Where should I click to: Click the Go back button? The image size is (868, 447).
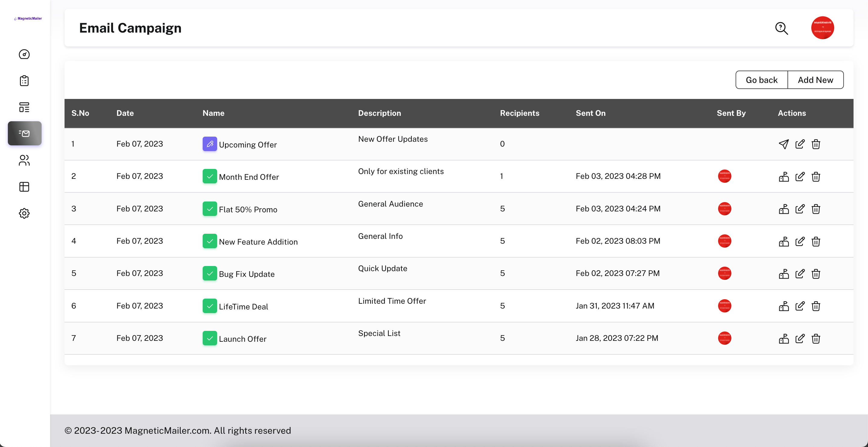(762, 80)
